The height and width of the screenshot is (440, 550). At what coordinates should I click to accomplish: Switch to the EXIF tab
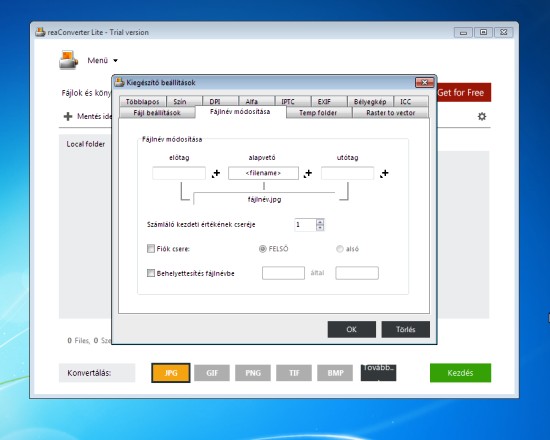pos(329,101)
